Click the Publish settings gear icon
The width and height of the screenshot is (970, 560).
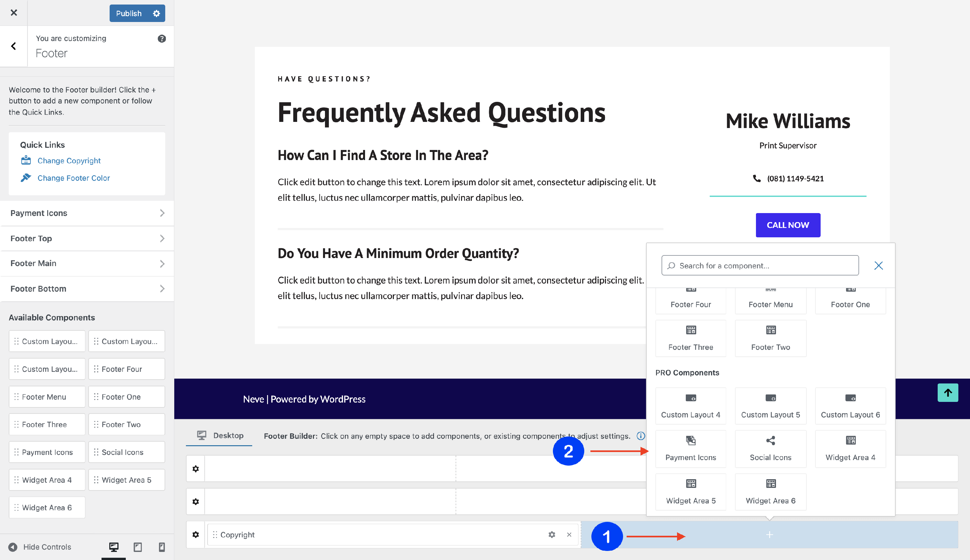coord(156,14)
